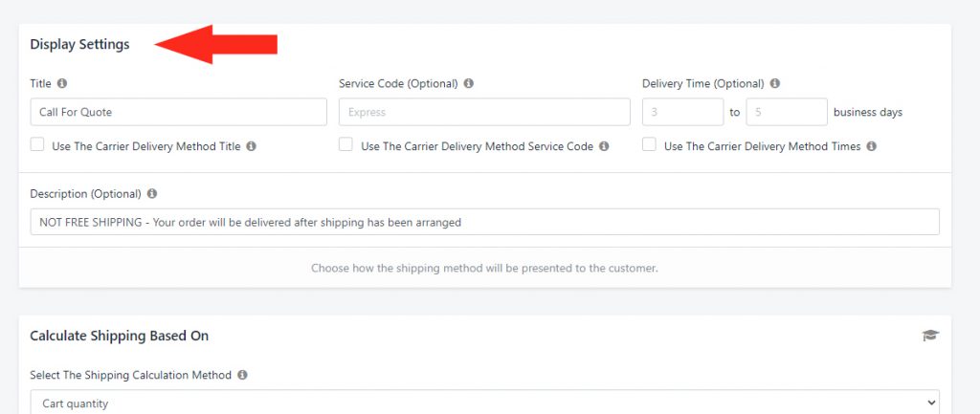This screenshot has height=414, width=980.
Task: Click the Delivery Time info icon
Action: click(775, 83)
